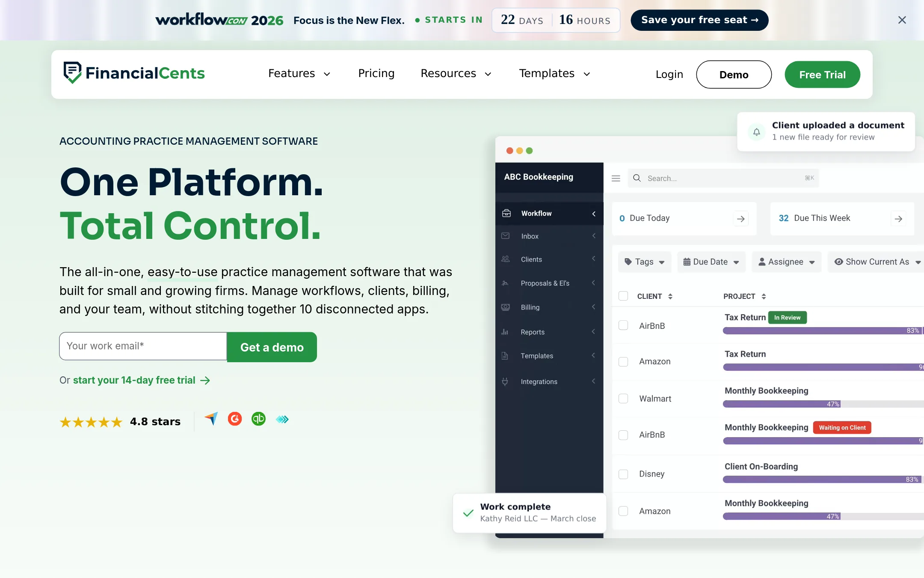The image size is (924, 578).
Task: Click the Capterra arrow badge icon
Action: 211,419
